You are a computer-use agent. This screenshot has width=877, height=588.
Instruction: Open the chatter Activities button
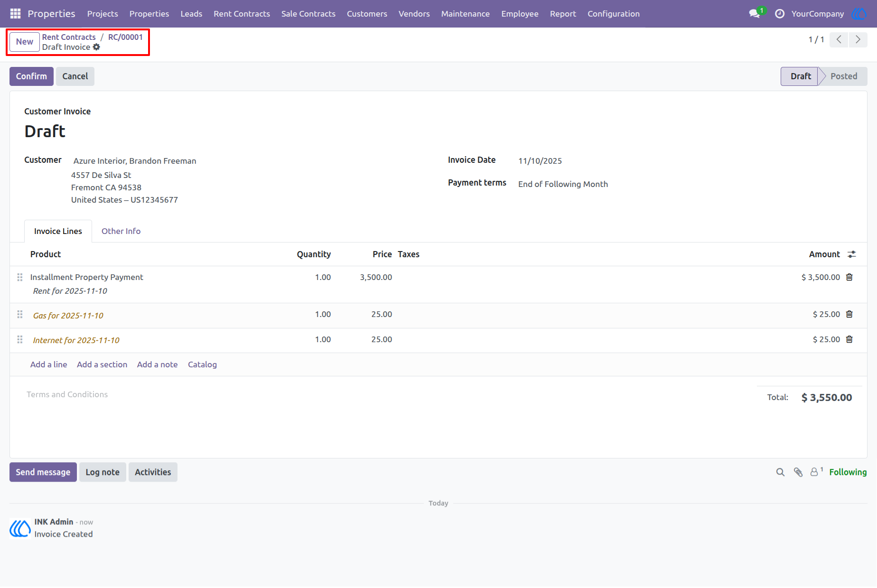click(153, 472)
